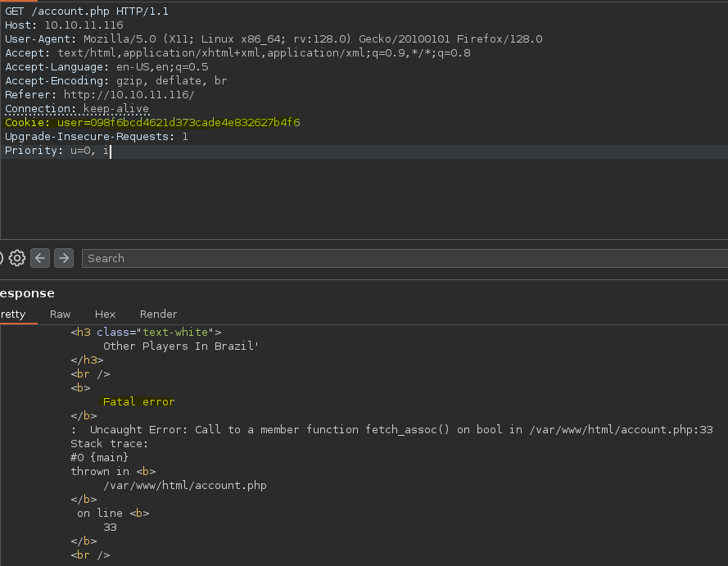Go to previous search match arrow
728x566 pixels.
pyautogui.click(x=40, y=258)
